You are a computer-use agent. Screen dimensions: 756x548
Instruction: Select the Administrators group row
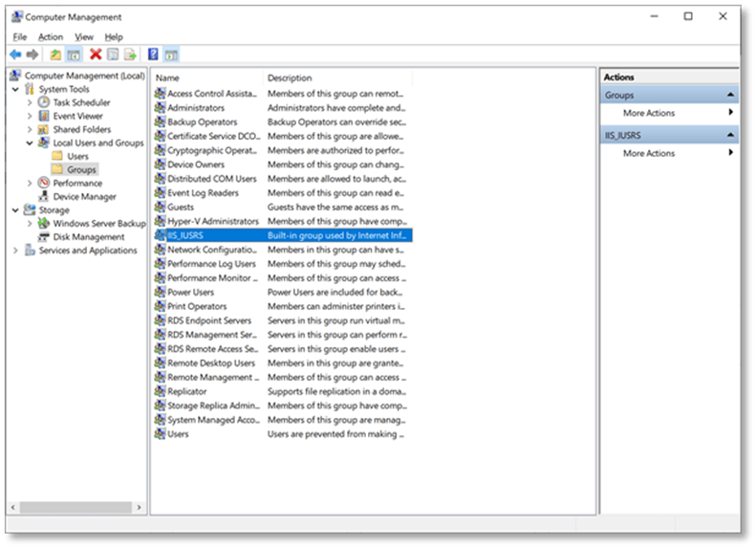[x=195, y=108]
